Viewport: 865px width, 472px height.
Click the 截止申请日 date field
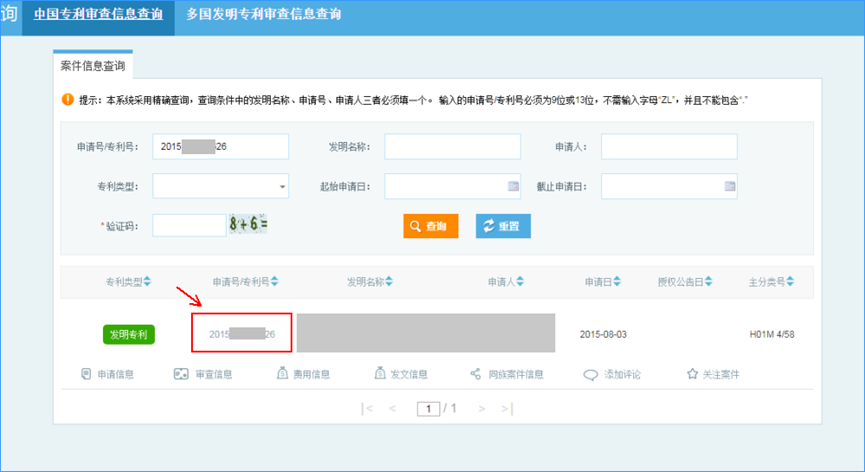pyautogui.click(x=669, y=186)
